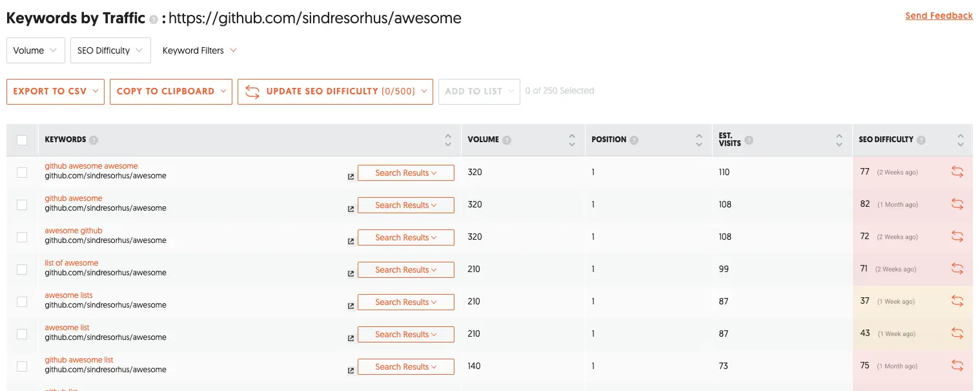Open external link icon for 'awesome github' row
The image size is (980, 391).
click(x=351, y=241)
